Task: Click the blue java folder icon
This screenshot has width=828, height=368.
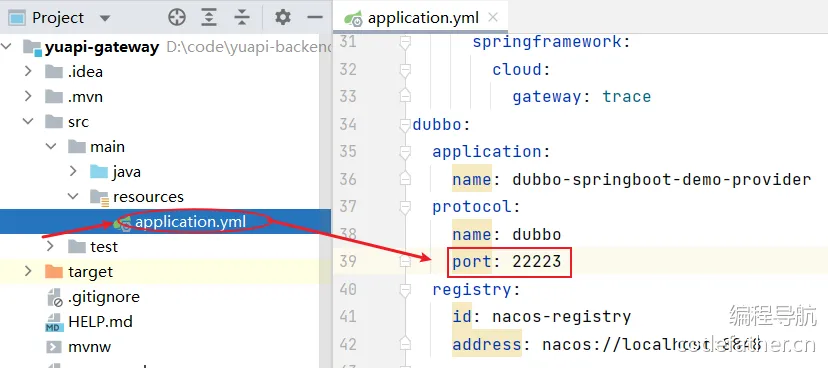Action: coord(99,172)
